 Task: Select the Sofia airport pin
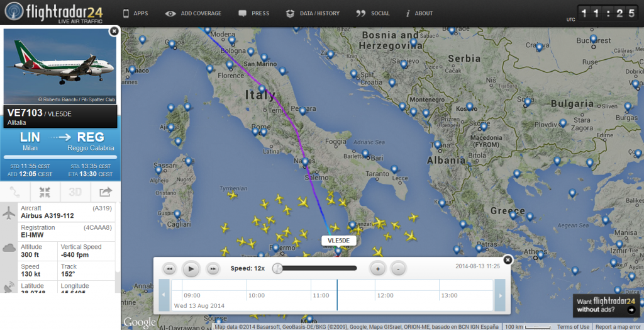point(528,101)
